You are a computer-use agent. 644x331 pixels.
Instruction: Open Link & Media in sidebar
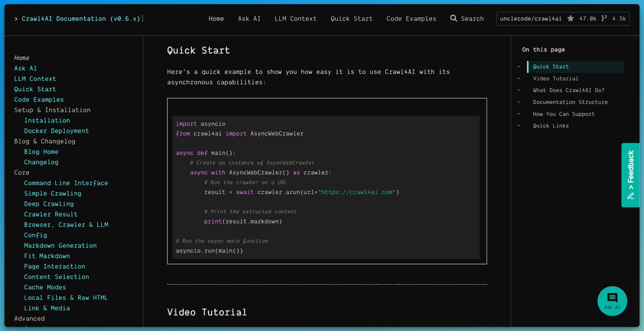47,308
